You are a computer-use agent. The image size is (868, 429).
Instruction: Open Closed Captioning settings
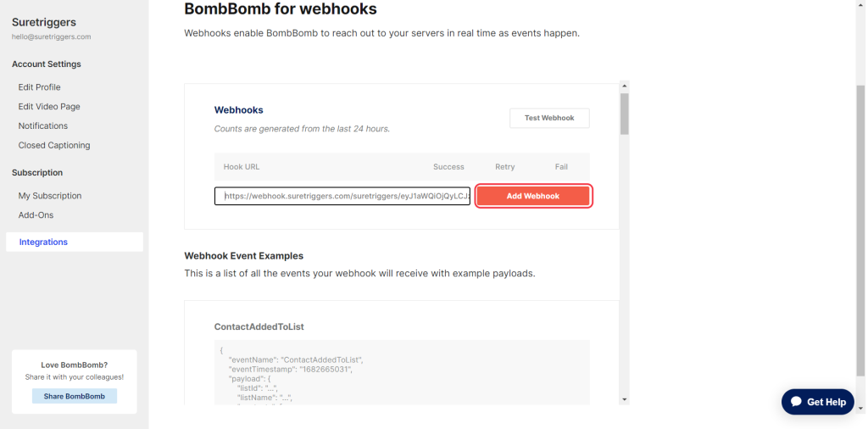(54, 145)
